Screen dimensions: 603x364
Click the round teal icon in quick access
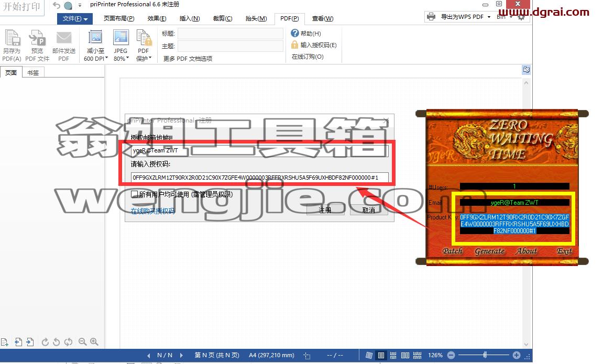pyautogui.click(x=68, y=5)
